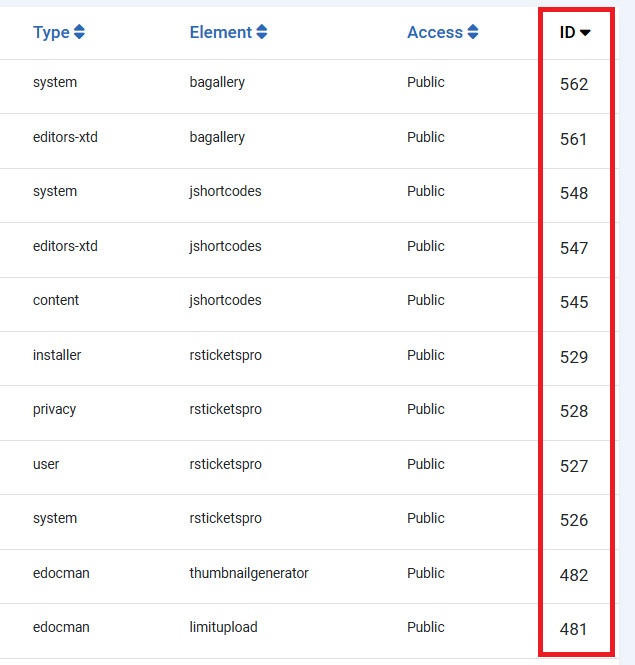Click the user type cell
Image resolution: width=635 pixels, height=665 pixels.
click(x=46, y=464)
